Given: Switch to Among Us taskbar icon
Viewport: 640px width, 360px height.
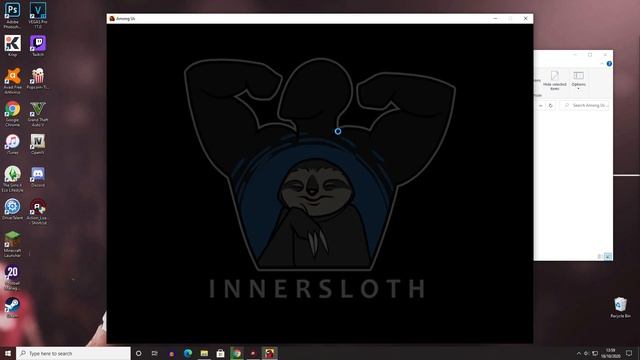Looking at the screenshot, I should [x=269, y=353].
